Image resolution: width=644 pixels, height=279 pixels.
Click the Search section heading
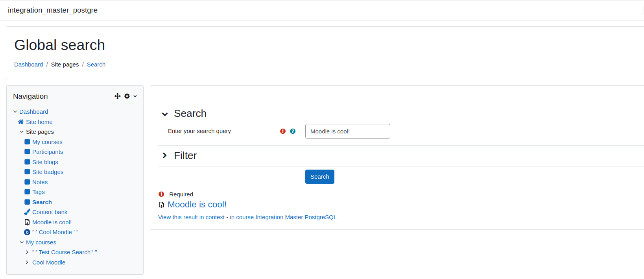click(x=190, y=114)
